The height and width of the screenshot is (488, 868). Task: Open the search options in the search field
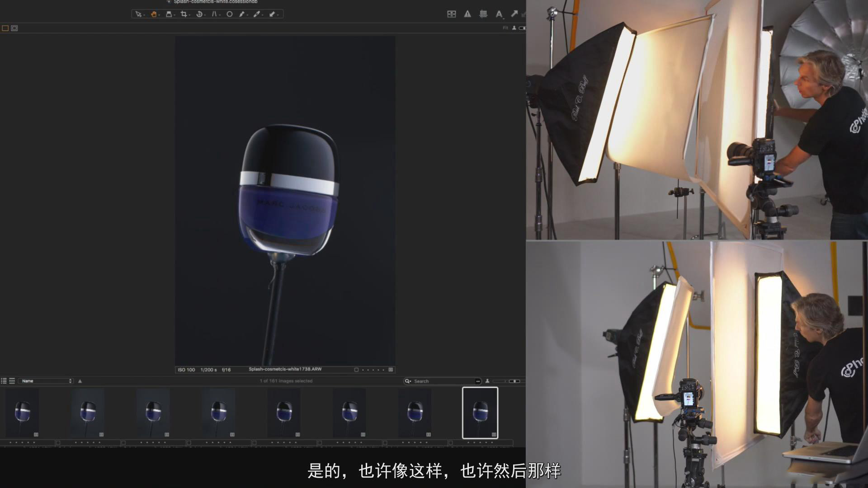[x=408, y=381]
